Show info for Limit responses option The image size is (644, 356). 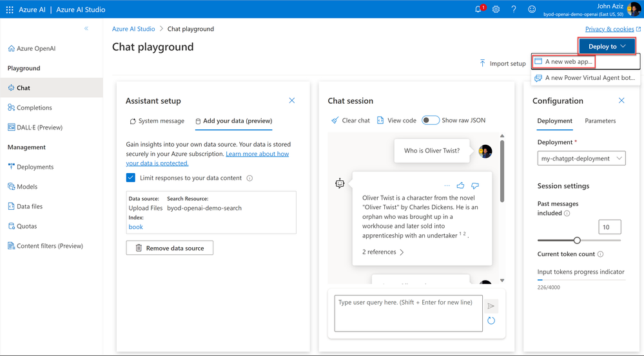click(x=249, y=178)
